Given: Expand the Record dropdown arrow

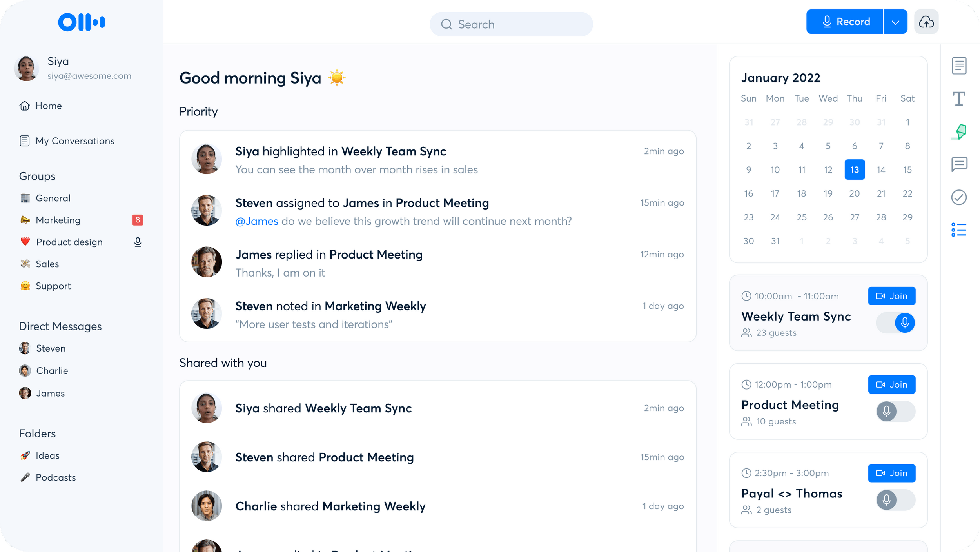Looking at the screenshot, I should pos(895,22).
